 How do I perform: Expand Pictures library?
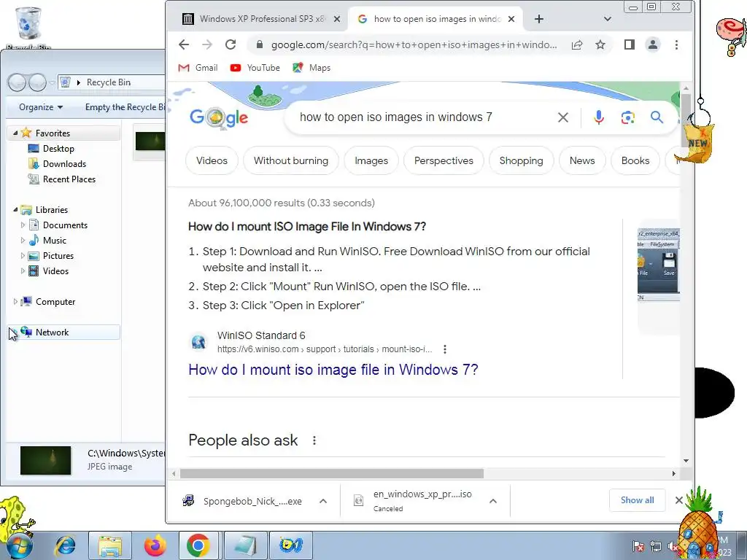coord(23,256)
